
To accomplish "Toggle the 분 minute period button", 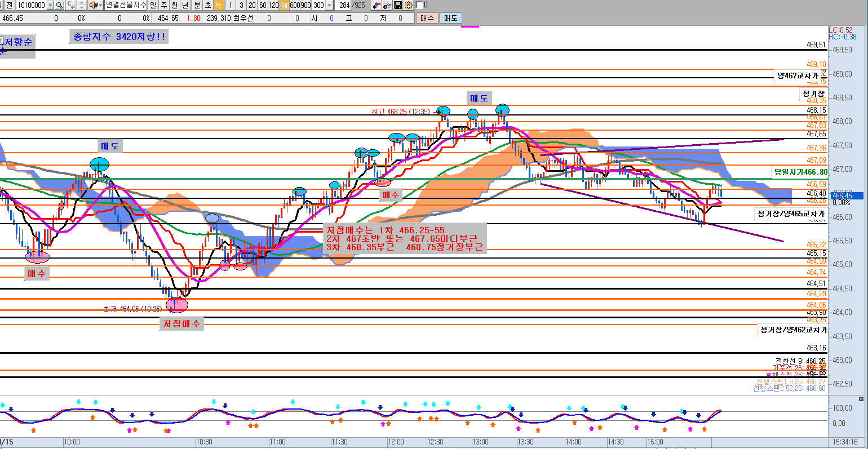I will point(197,5).
